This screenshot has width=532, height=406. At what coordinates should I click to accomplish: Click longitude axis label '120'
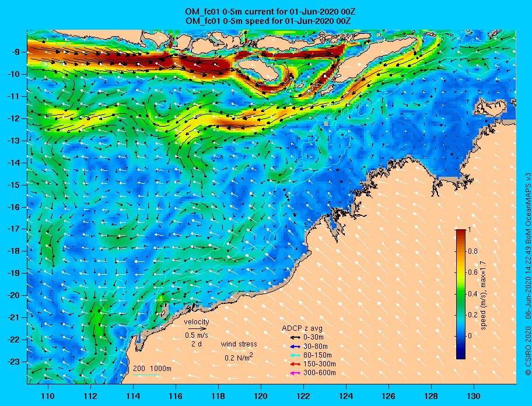[261, 396]
